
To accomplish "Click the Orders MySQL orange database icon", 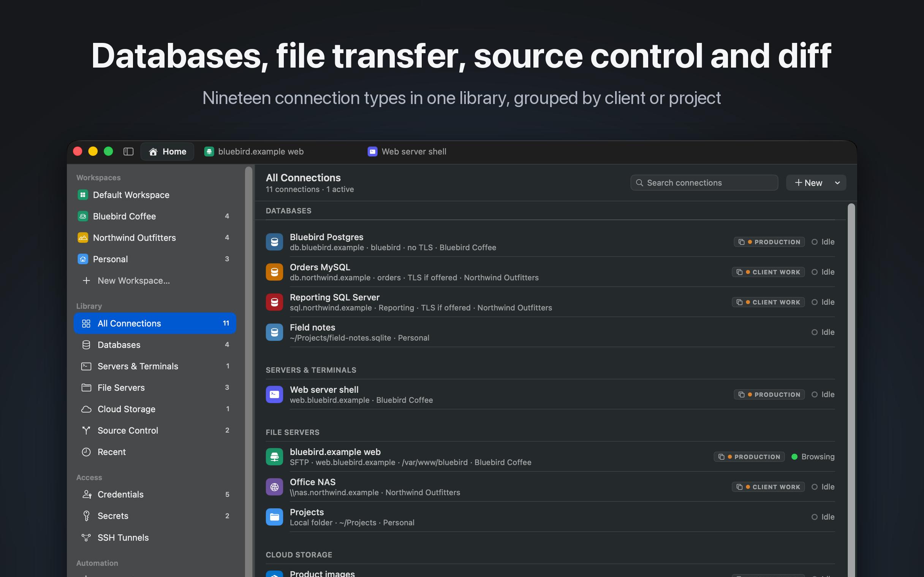I will click(x=274, y=272).
